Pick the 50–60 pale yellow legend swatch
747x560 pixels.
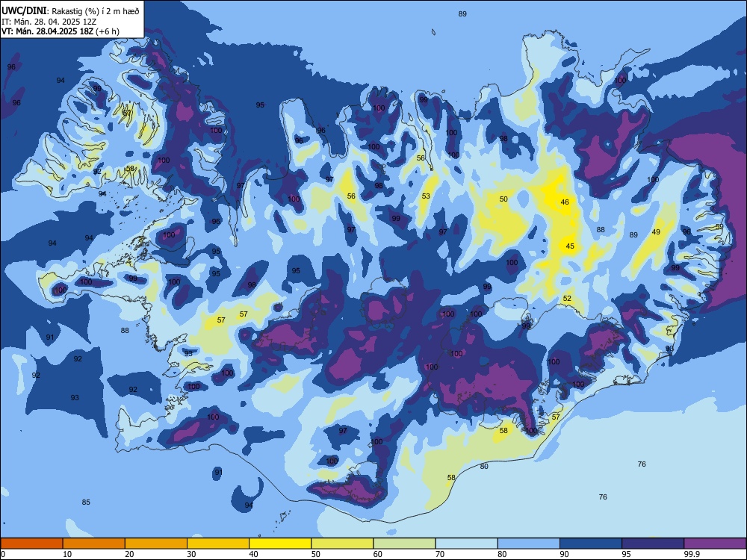tap(342, 544)
